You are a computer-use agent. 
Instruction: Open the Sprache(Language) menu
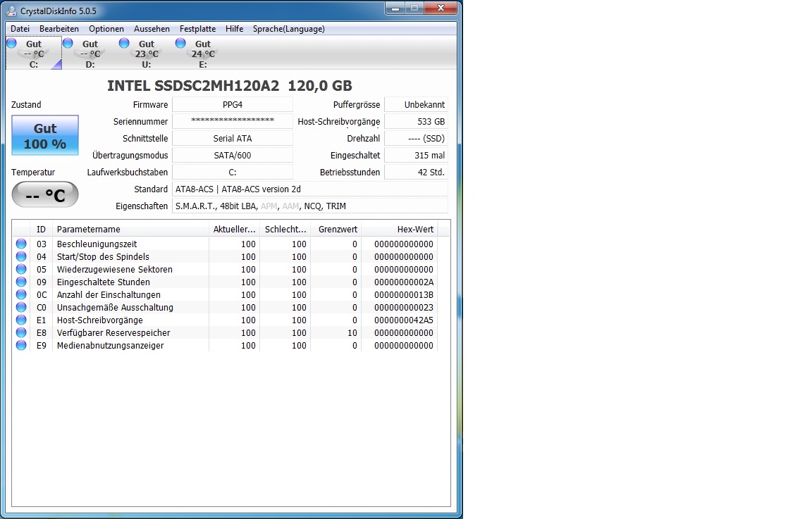click(289, 29)
